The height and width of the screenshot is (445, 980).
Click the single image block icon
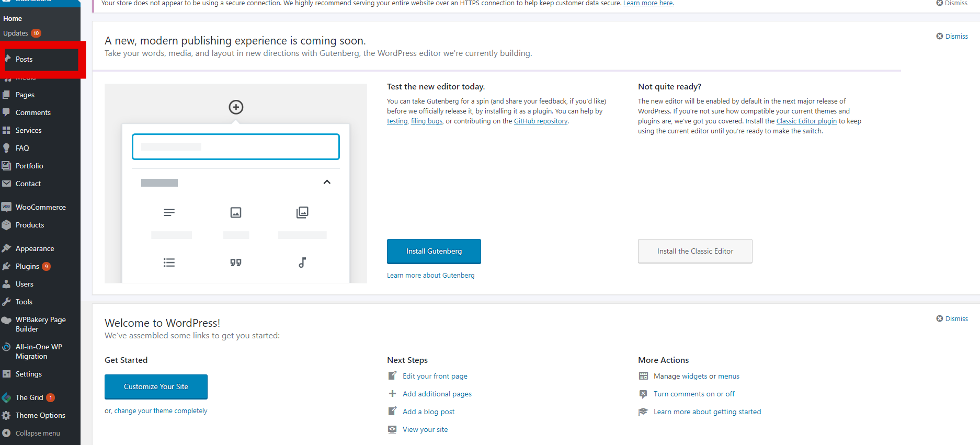pyautogui.click(x=236, y=212)
